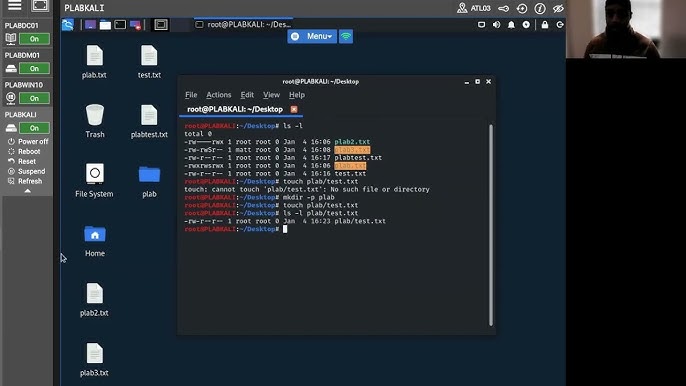Collapse the PLABKALI power options arrow
Viewport: 686px width, 386px height.
[x=27, y=191]
